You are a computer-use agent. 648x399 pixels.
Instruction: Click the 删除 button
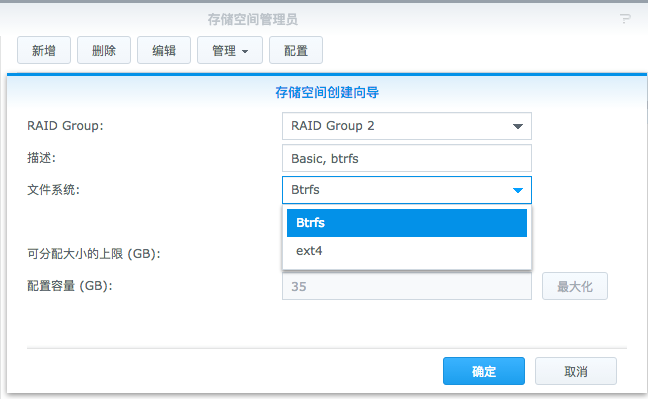point(104,50)
